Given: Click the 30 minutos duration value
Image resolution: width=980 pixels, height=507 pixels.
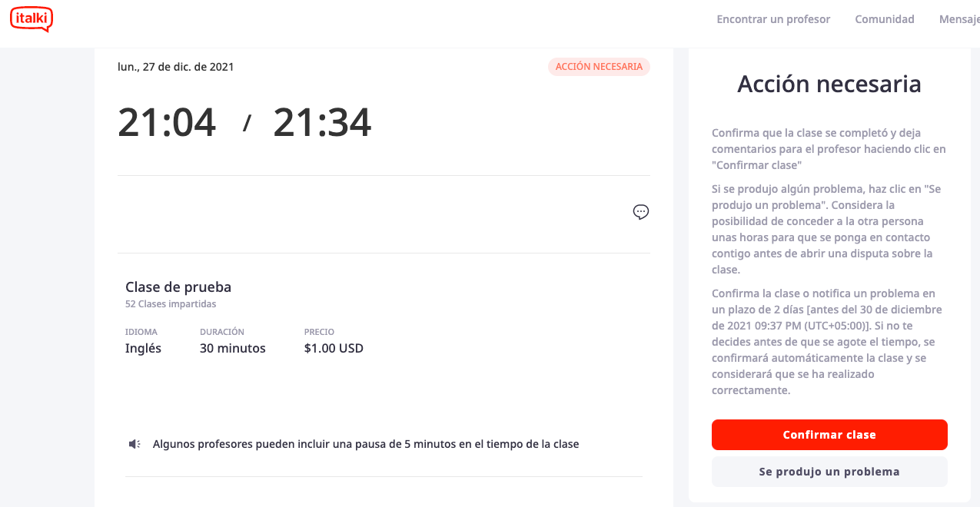Looking at the screenshot, I should pyautogui.click(x=233, y=349).
